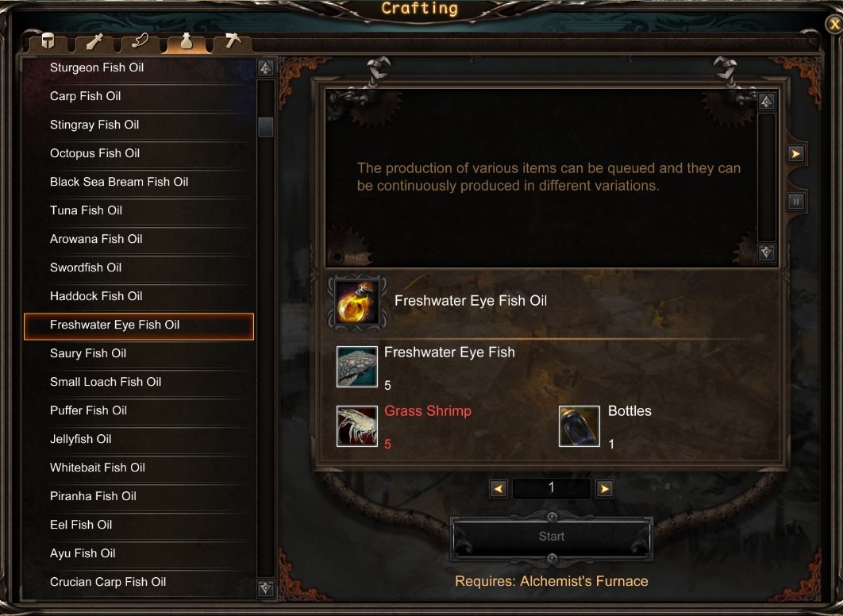Increase the craft quantity with the right arrow

[x=605, y=489]
